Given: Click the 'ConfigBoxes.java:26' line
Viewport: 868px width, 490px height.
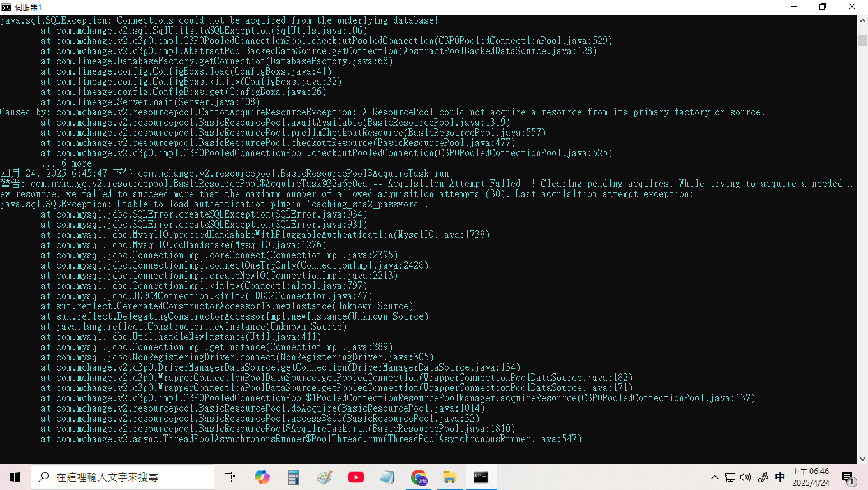Looking at the screenshot, I should (x=184, y=92).
